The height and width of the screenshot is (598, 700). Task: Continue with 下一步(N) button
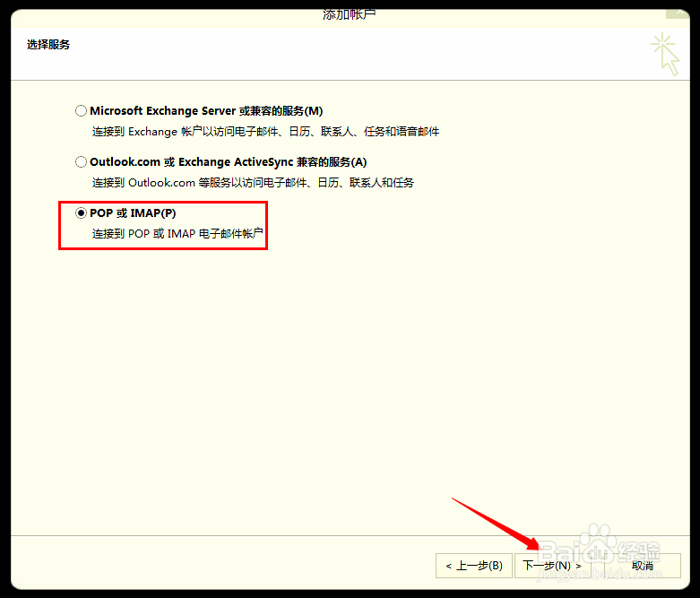(553, 566)
